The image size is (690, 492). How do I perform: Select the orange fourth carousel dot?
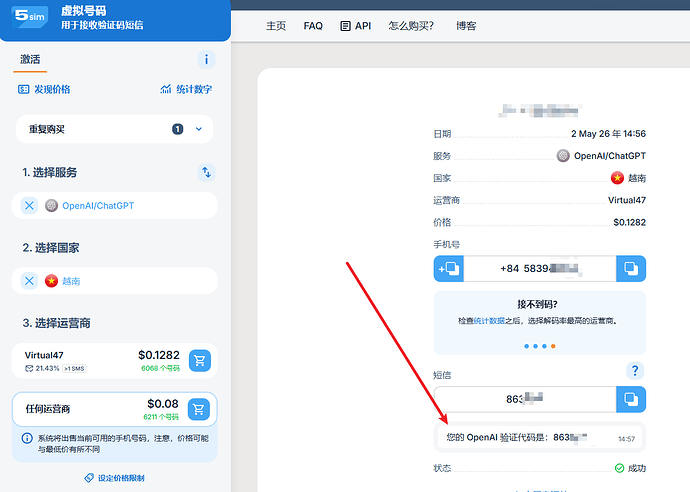point(553,346)
